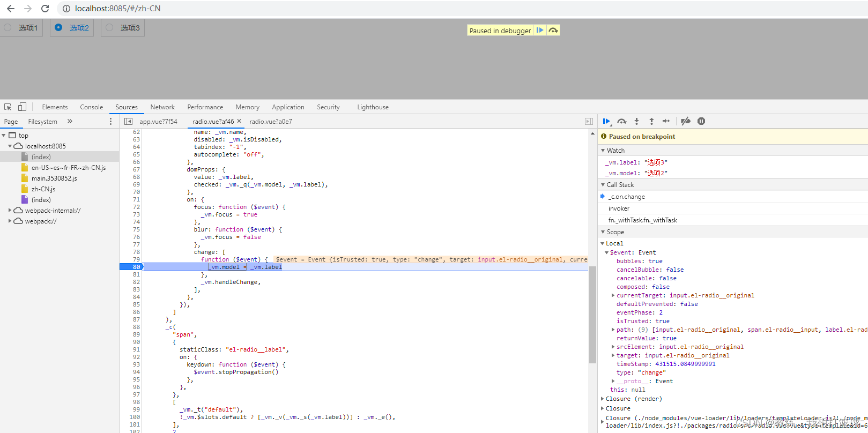Collapse the Watch section
The height and width of the screenshot is (433, 868).
[x=603, y=151]
